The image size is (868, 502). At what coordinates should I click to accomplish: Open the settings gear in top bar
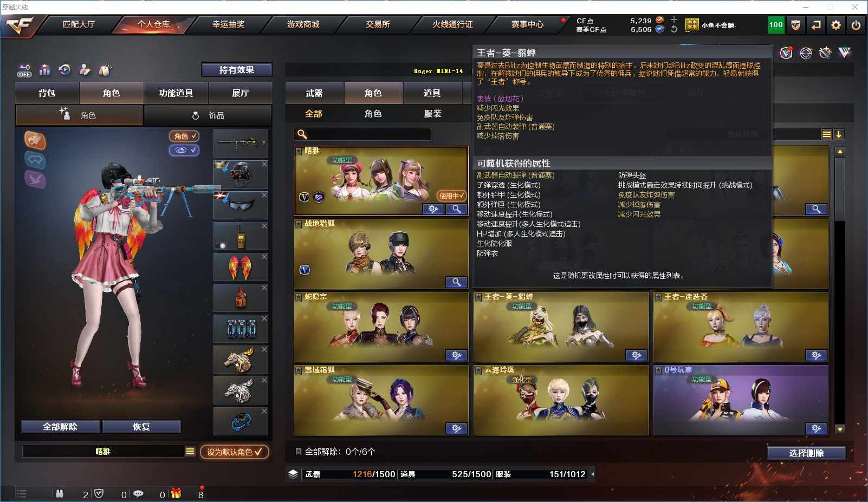tap(836, 25)
